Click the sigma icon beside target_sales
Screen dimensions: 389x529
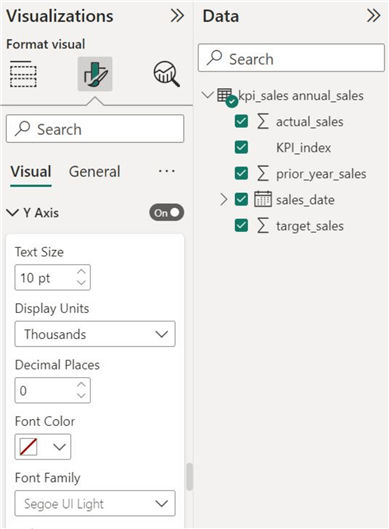[x=263, y=225]
